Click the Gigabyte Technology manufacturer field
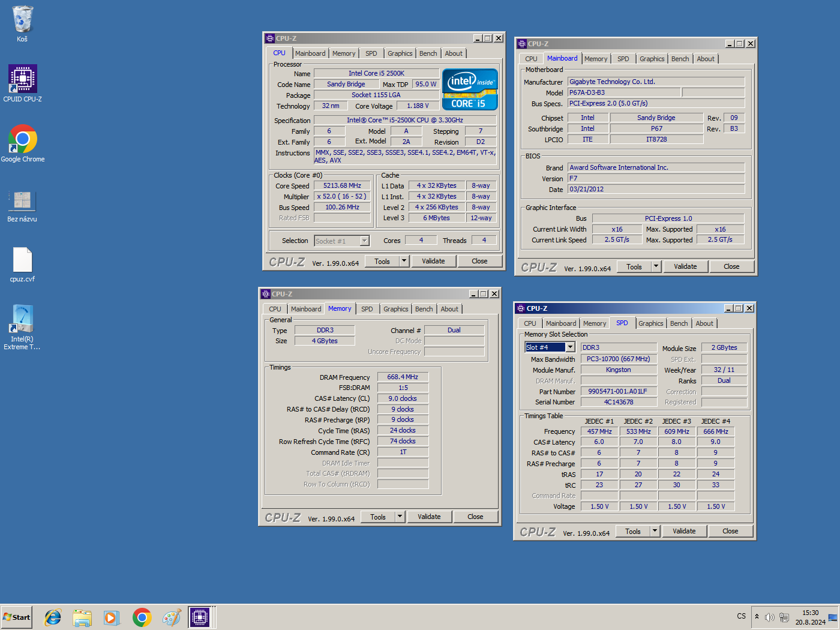Image resolution: width=840 pixels, height=630 pixels. pyautogui.click(x=656, y=82)
